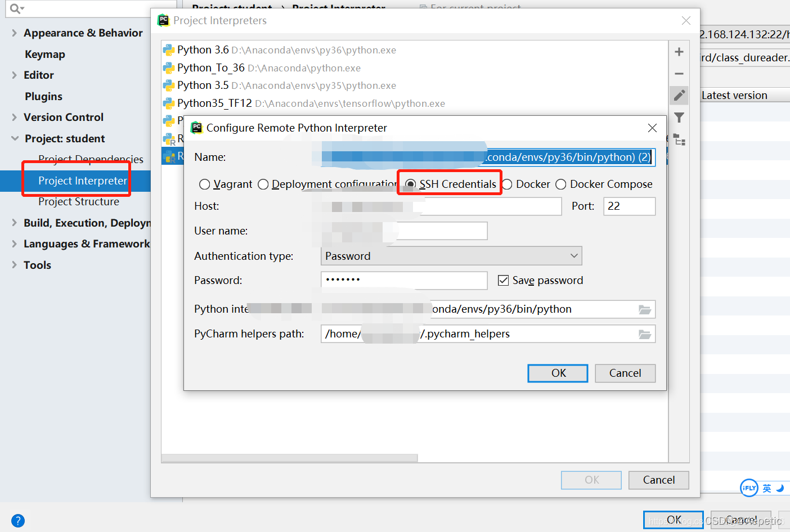The height and width of the screenshot is (532, 790).
Task: Expand Languages & Frameworks node
Action: click(x=14, y=244)
